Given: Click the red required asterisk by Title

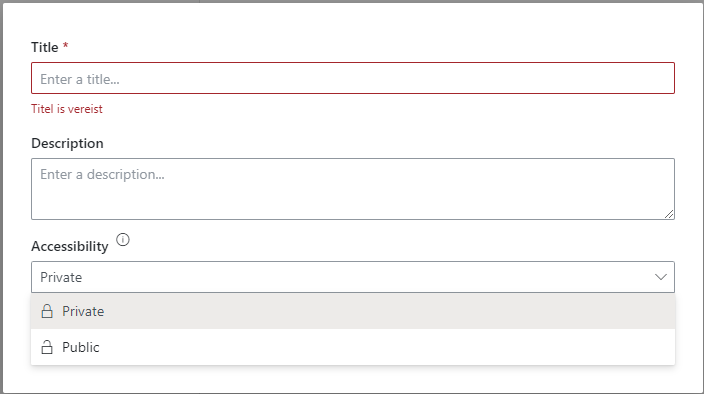Looking at the screenshot, I should [66, 46].
